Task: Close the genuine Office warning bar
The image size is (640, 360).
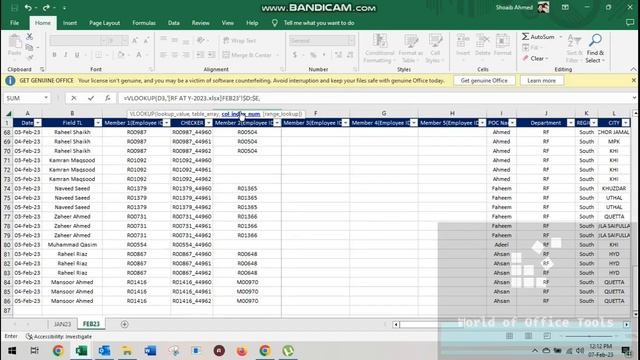Action: tap(633, 80)
